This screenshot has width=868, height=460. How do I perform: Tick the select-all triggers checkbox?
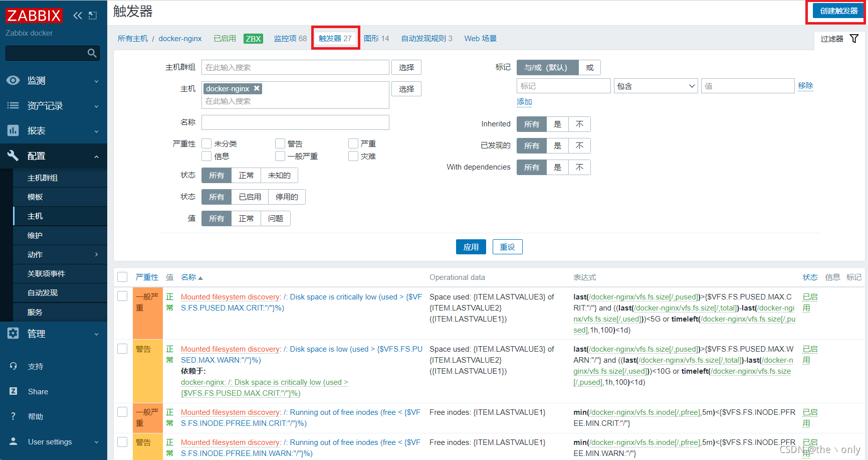point(122,277)
